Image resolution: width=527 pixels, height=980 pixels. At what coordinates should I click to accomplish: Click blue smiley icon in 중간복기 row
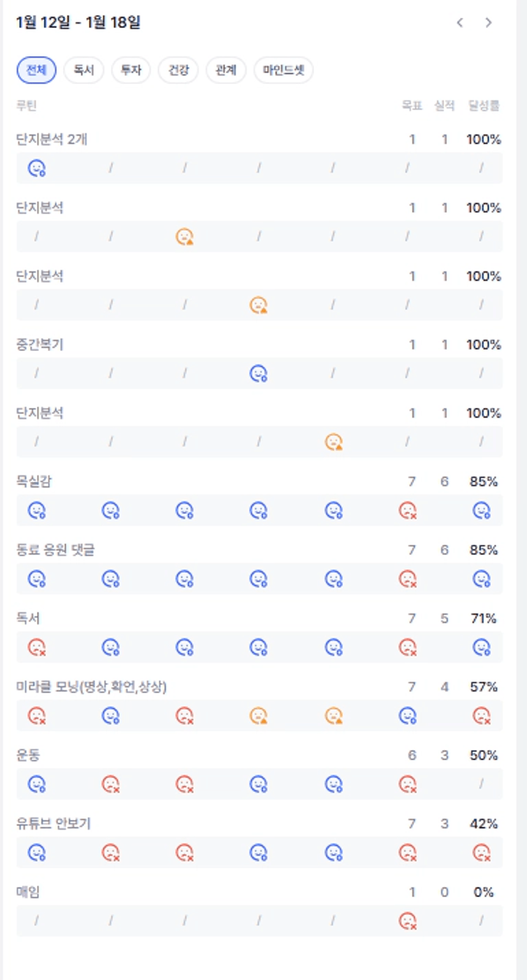258,373
